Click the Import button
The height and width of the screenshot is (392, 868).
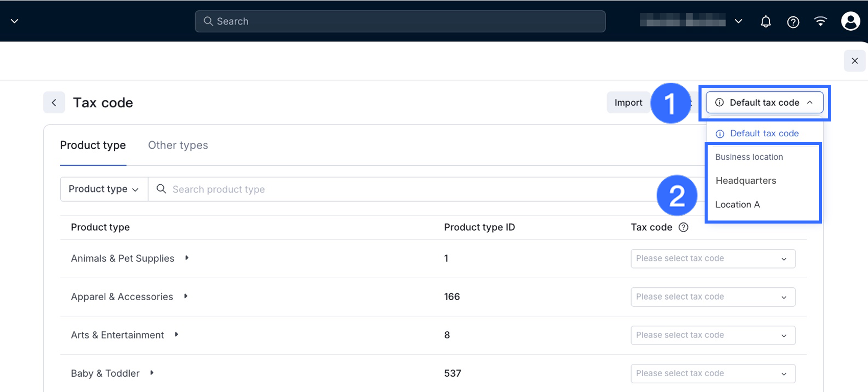pyautogui.click(x=628, y=103)
